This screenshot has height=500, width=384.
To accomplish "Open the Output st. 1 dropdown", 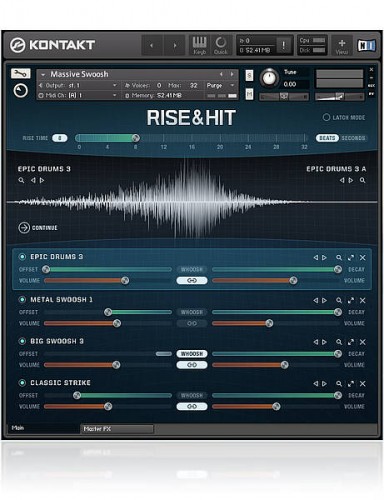I will tap(78, 86).
